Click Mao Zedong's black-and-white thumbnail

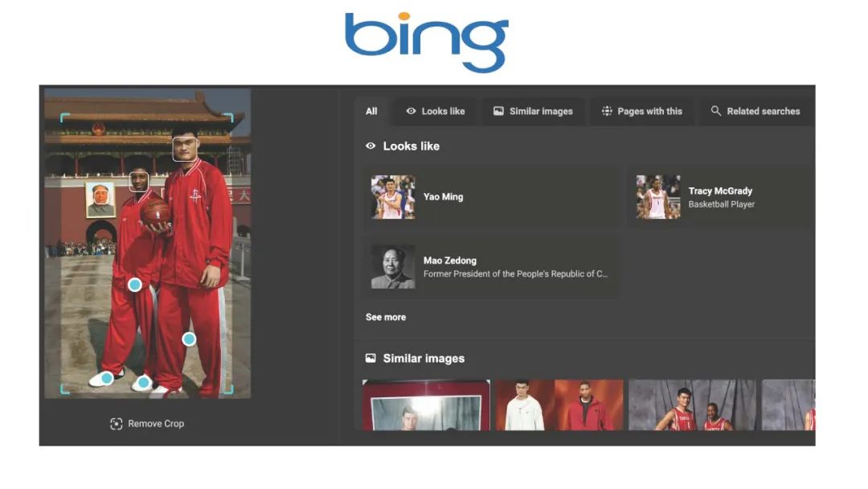coord(393,267)
